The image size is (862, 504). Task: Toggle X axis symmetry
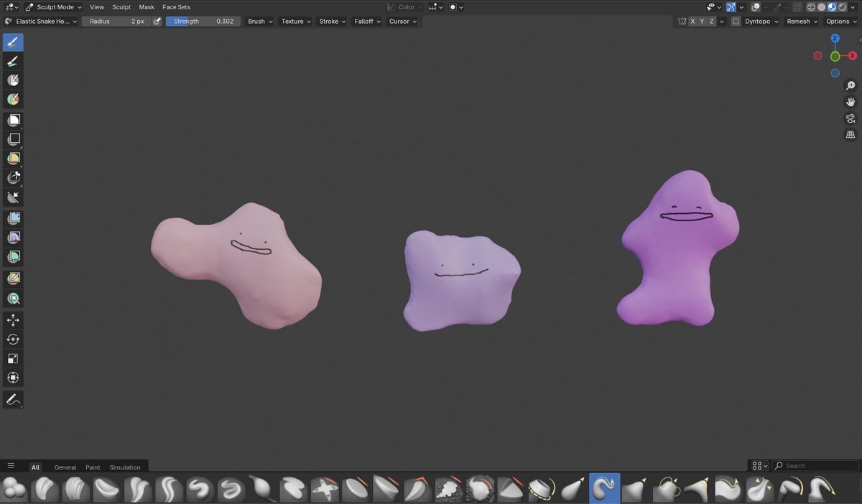click(692, 22)
